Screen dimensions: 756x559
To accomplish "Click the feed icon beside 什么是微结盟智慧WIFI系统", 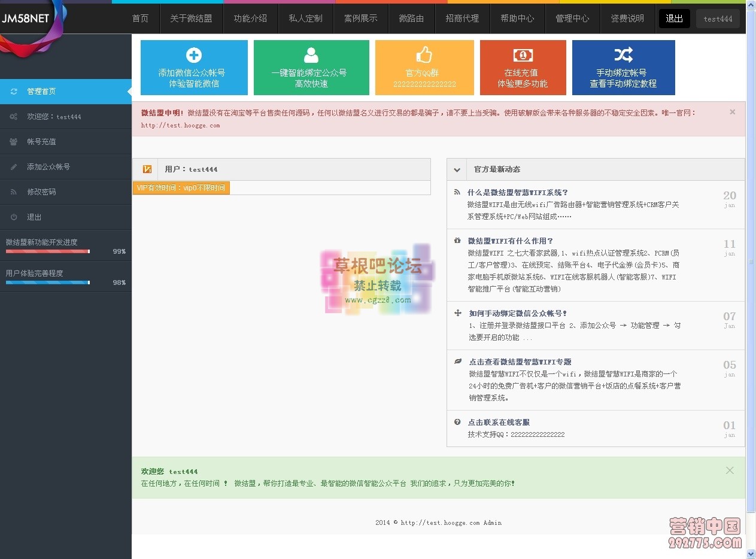I will pyautogui.click(x=457, y=192).
